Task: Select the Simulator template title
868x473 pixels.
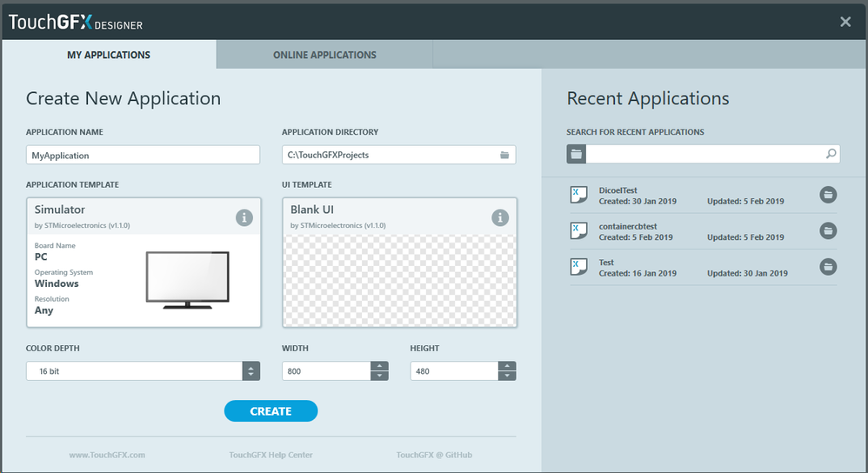Action: click(x=60, y=210)
